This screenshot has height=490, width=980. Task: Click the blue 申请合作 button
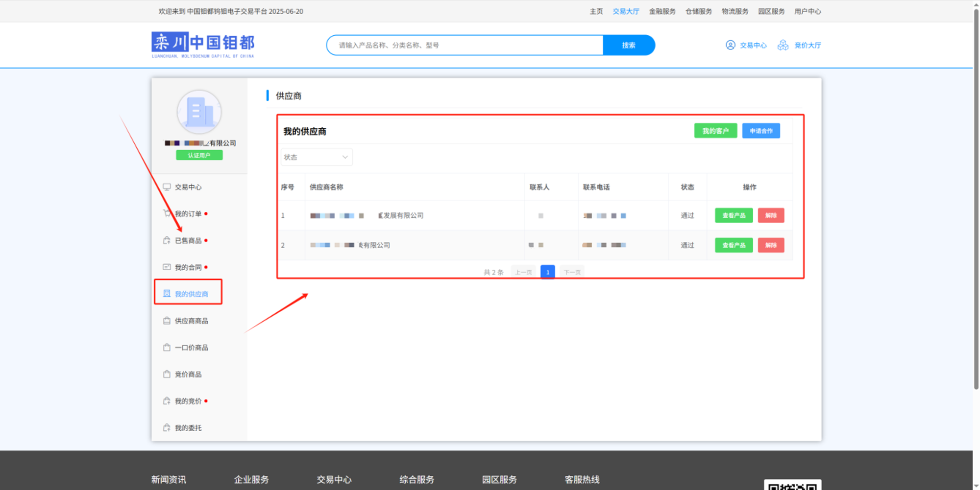760,131
